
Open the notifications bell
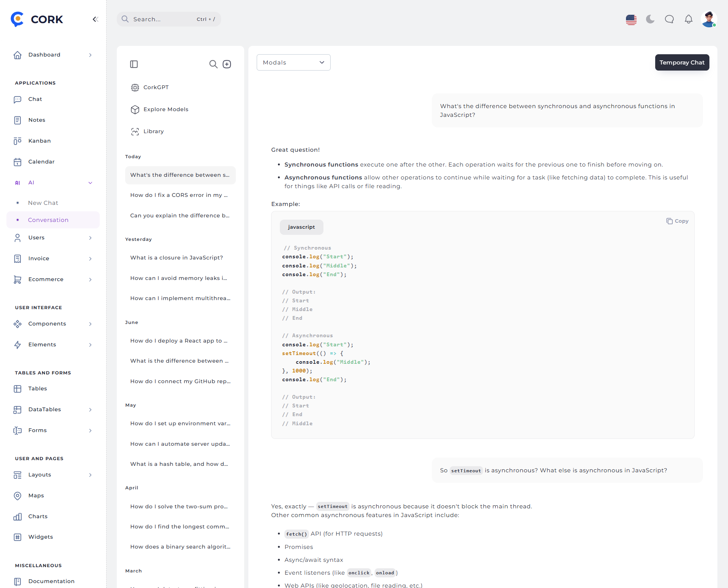(689, 19)
